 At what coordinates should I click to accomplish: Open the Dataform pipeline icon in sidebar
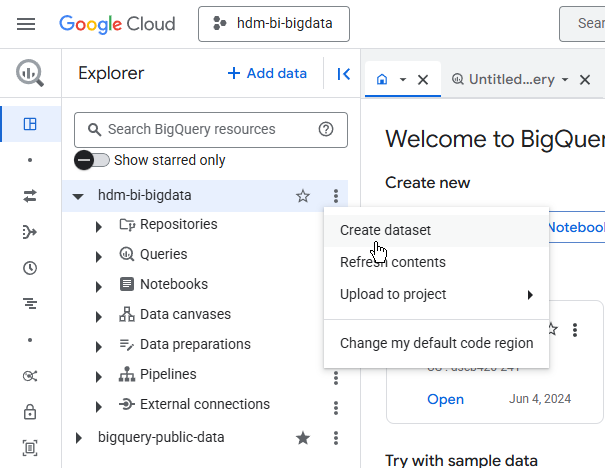pos(30,232)
